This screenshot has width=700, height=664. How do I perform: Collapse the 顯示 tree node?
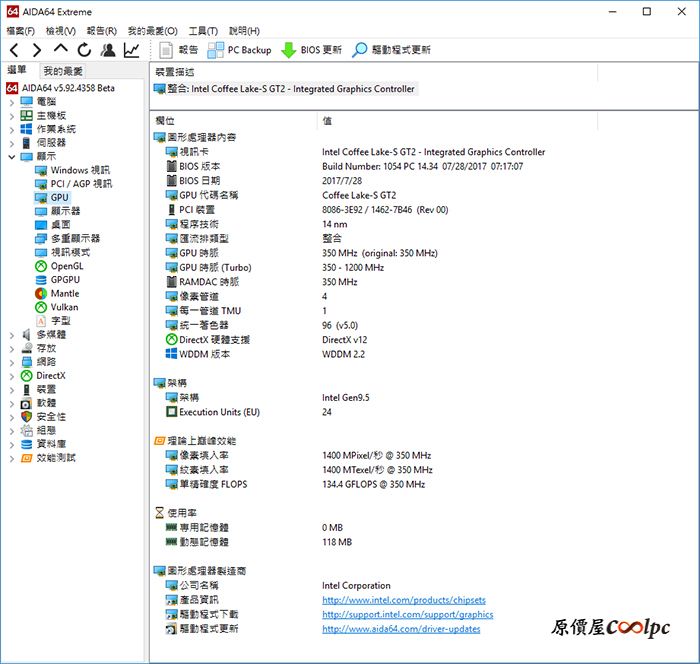12,157
